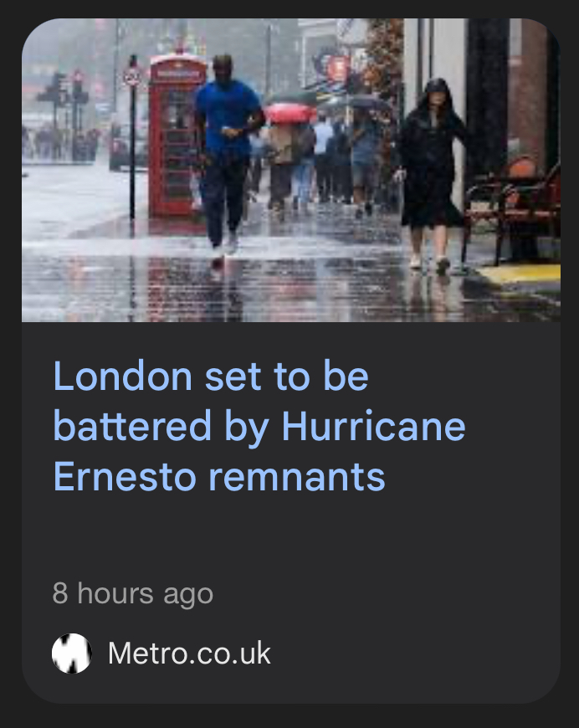Viewport: 579px width, 728px height.
Task: Click the word 'Ernesto' in the headline
Action: pos(125,476)
